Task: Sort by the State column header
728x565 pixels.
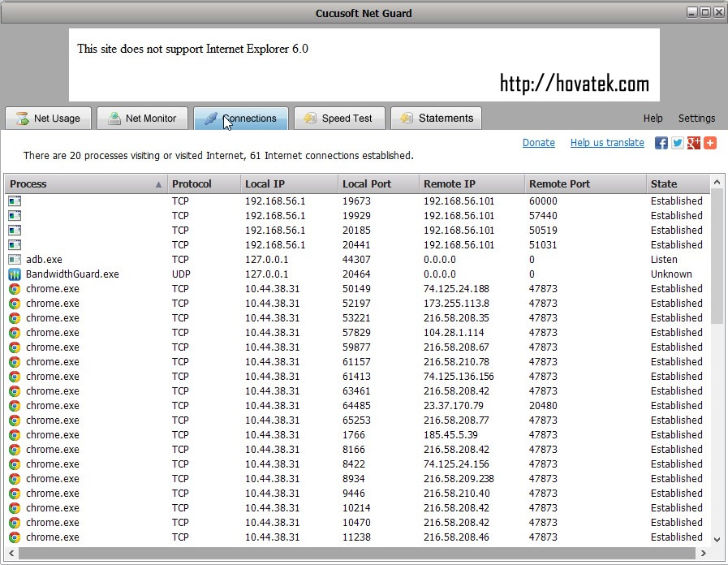Action: pyautogui.click(x=678, y=183)
